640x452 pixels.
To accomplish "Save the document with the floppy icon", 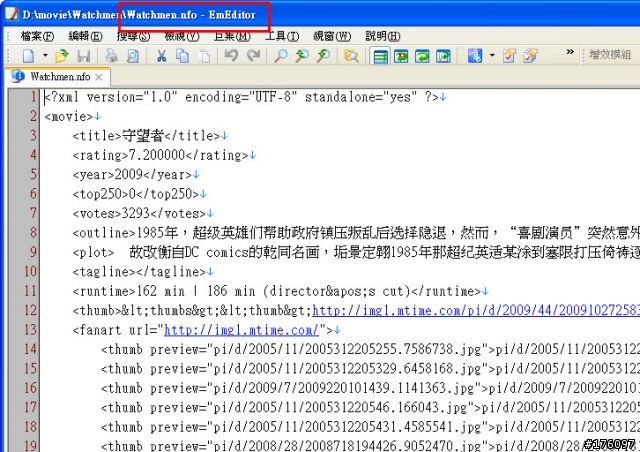I will point(84,56).
